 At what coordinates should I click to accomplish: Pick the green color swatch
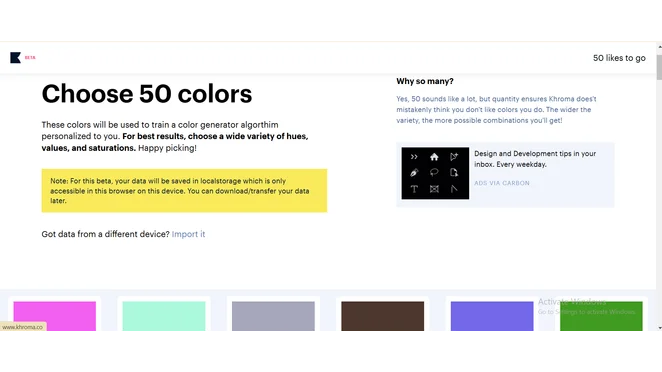tap(601, 316)
